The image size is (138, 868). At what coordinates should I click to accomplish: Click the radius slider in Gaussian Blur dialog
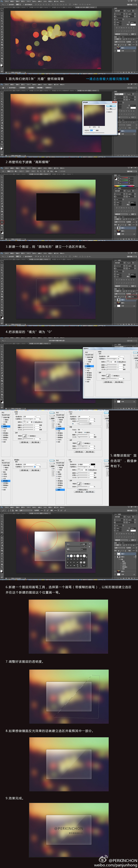[x=94, y=133]
